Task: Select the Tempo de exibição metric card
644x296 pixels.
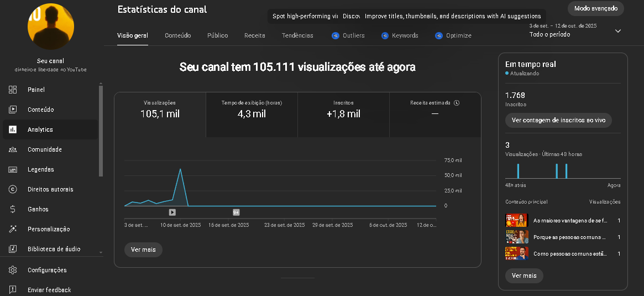Action: [x=252, y=115]
